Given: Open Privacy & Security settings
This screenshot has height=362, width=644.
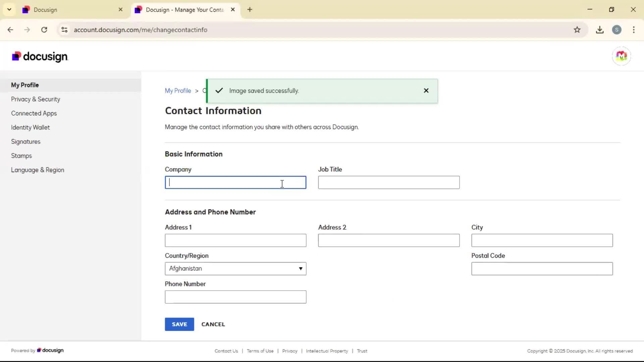Looking at the screenshot, I should pos(36,99).
